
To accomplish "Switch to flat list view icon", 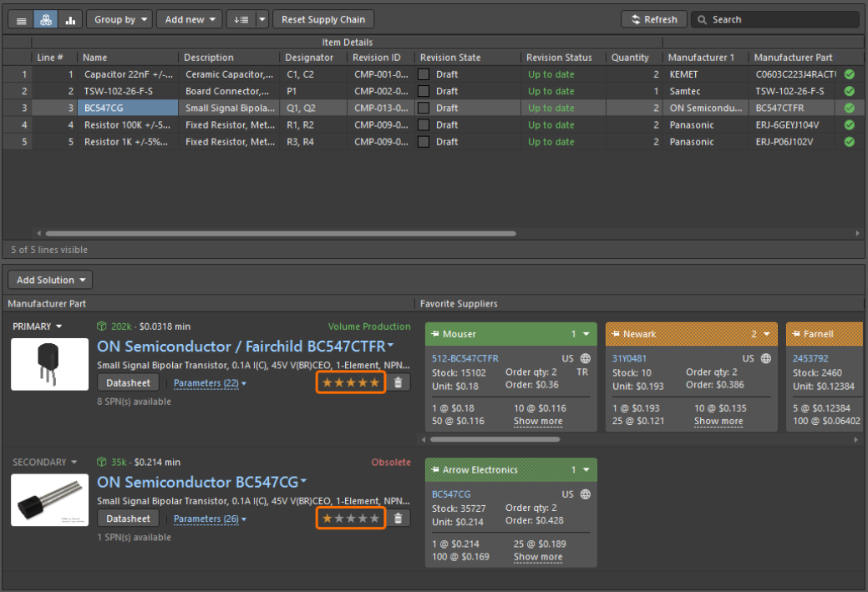I will [x=21, y=20].
